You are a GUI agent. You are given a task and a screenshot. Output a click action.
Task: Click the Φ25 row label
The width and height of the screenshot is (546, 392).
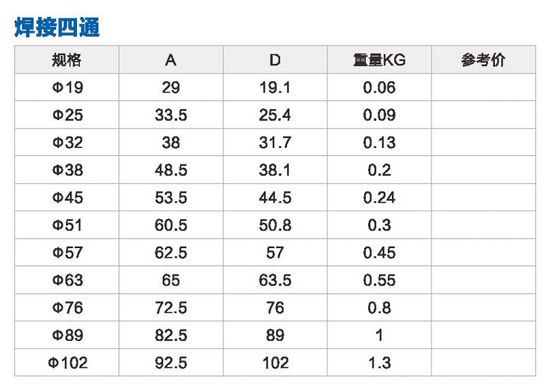[x=67, y=115]
